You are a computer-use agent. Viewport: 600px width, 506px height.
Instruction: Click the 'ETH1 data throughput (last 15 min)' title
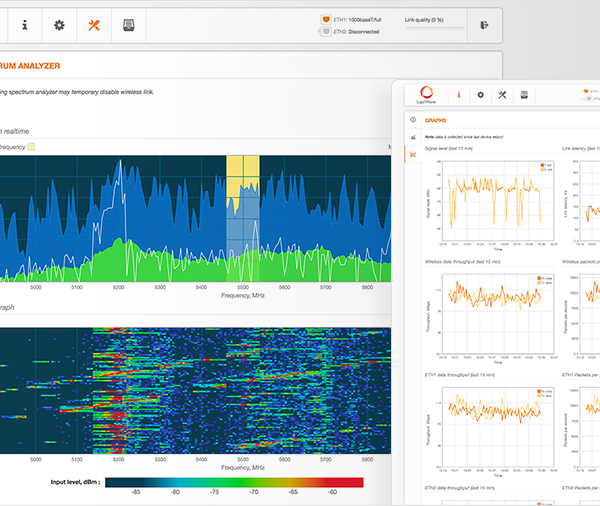[460, 375]
